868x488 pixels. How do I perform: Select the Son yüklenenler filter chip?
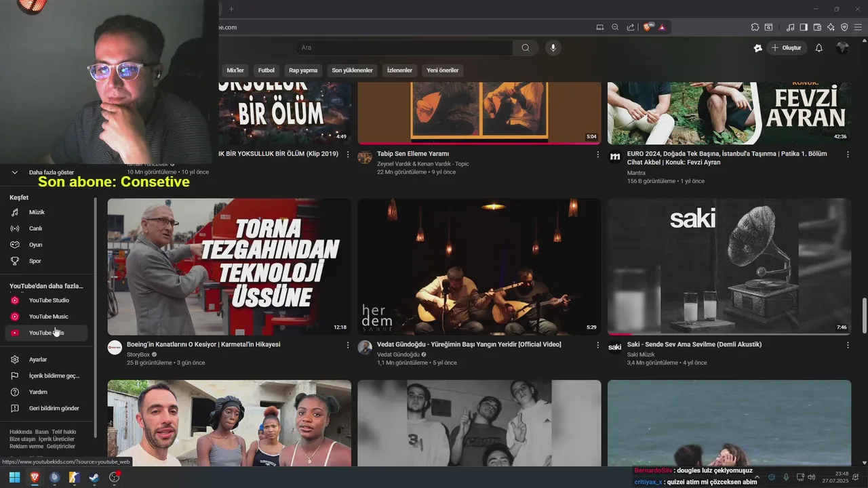coord(352,70)
